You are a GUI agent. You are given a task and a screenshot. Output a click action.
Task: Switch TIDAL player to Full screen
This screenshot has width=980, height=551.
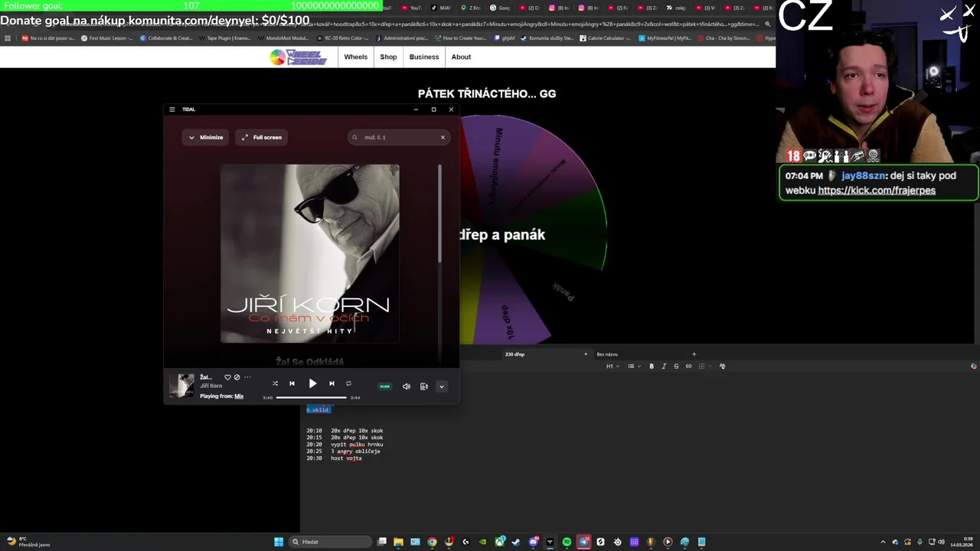click(262, 138)
